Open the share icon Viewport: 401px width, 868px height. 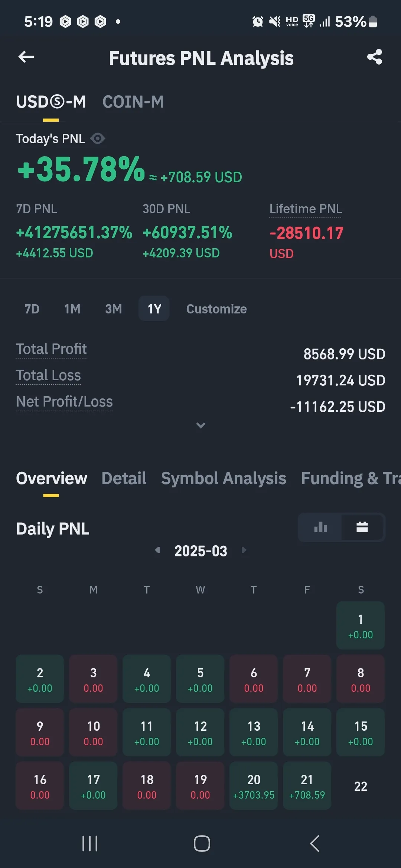[374, 57]
